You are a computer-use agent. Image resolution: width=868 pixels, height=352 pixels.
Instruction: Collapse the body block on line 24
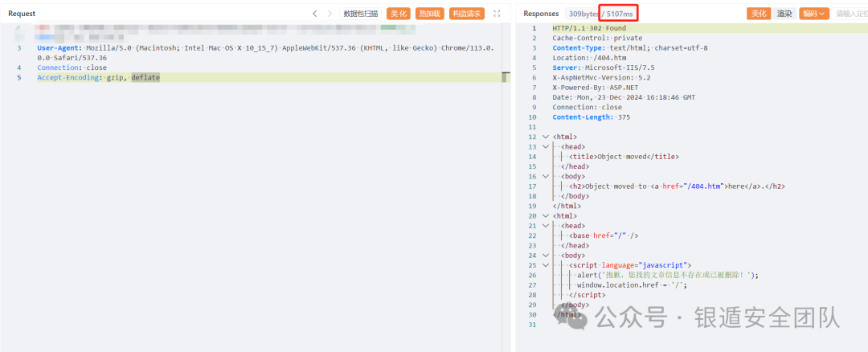[x=546, y=256]
